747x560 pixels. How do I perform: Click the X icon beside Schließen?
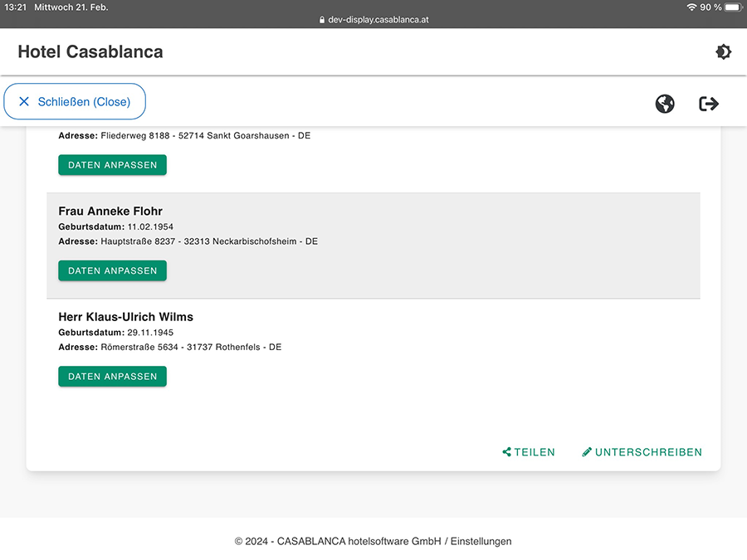24,102
